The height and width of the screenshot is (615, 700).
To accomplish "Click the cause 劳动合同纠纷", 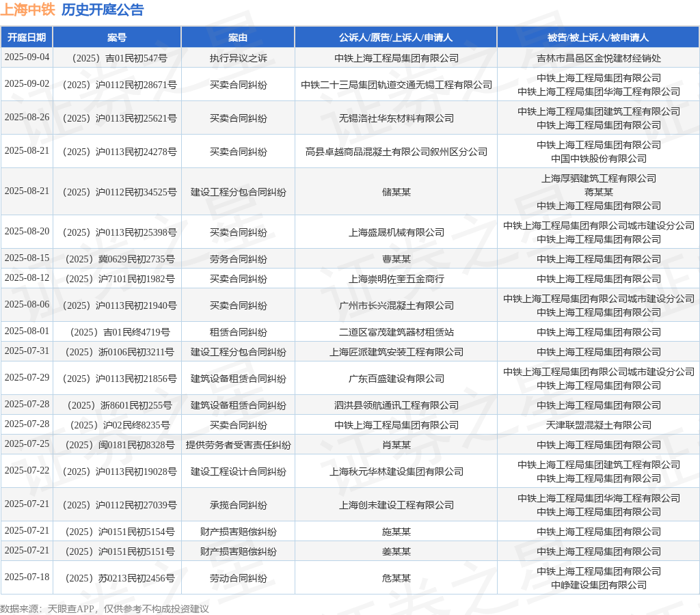I will coord(239,578).
